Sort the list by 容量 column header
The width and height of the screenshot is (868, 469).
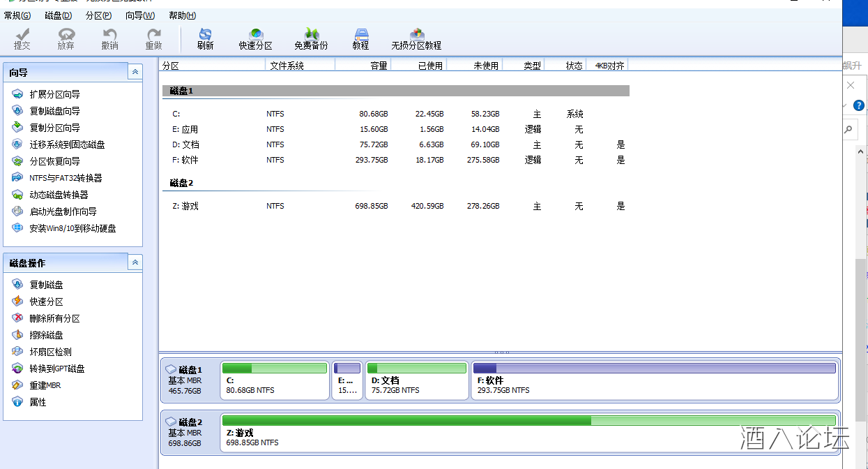click(x=364, y=66)
